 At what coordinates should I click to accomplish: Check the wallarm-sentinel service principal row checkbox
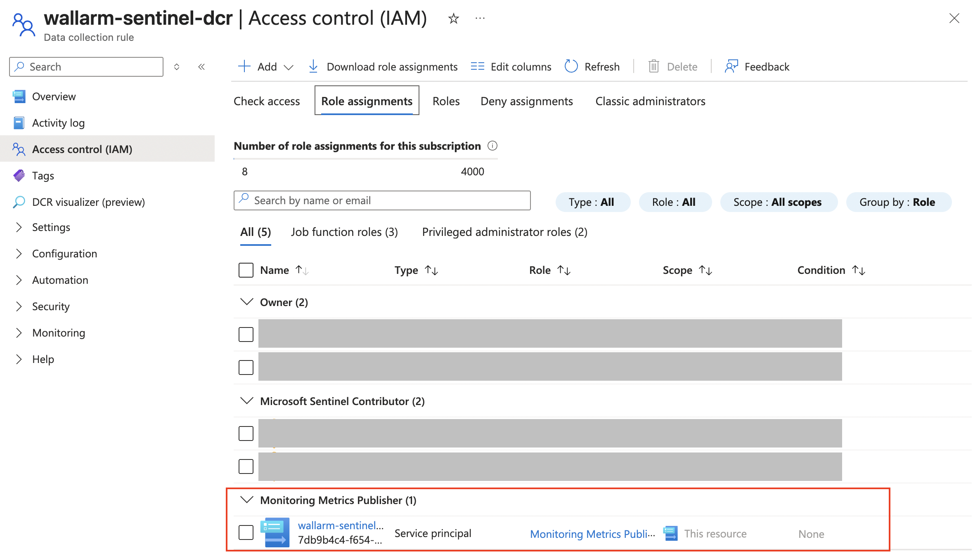(x=246, y=532)
